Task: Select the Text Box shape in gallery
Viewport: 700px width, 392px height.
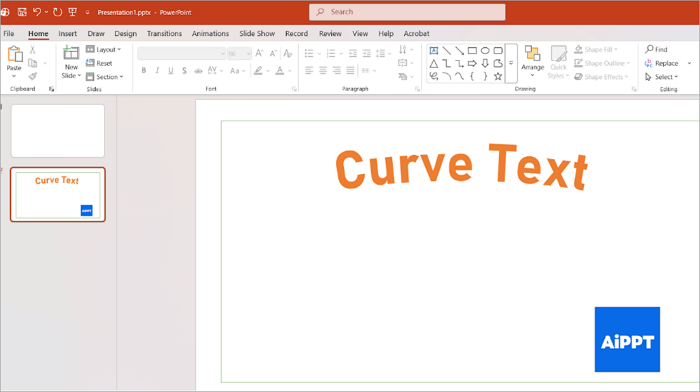Action: (434, 50)
